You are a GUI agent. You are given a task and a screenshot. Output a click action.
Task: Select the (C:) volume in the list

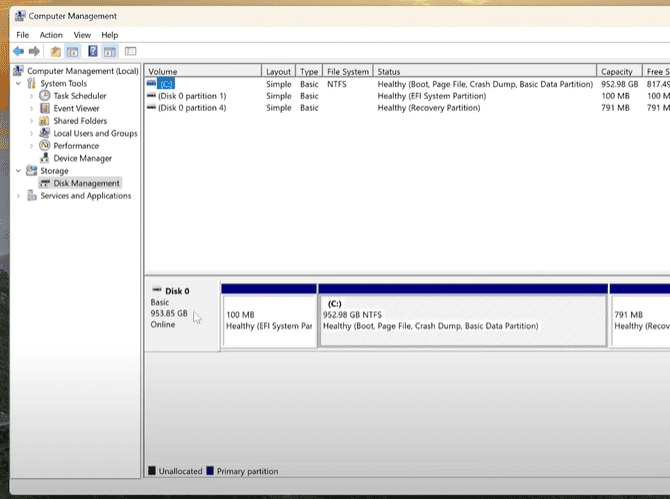pyautogui.click(x=166, y=84)
